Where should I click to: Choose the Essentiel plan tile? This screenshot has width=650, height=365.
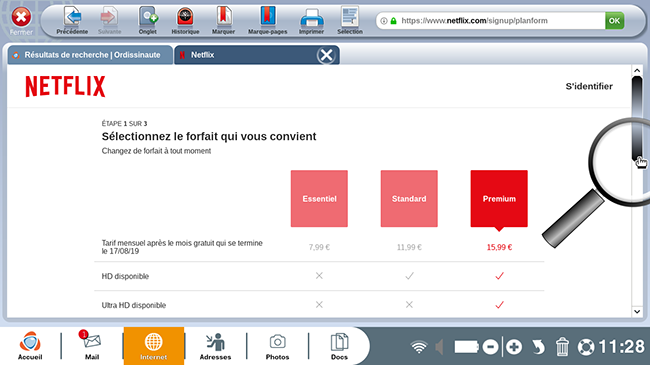[319, 199]
